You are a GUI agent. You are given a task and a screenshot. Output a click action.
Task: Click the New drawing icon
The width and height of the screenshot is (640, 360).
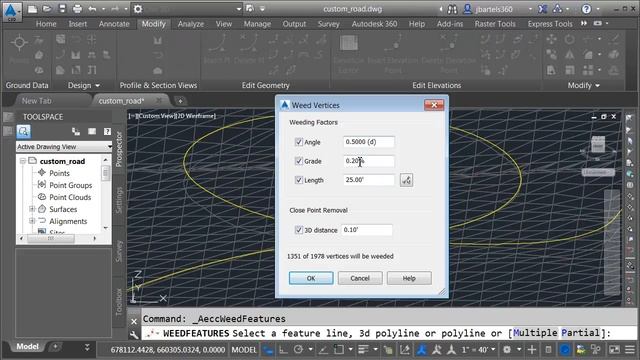coord(32,9)
